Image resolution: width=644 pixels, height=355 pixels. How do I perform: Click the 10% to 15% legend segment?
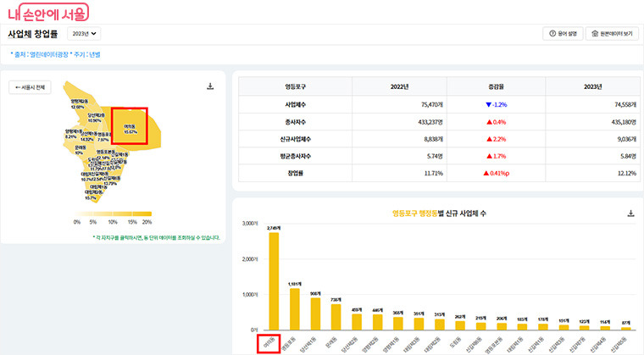pos(122,214)
